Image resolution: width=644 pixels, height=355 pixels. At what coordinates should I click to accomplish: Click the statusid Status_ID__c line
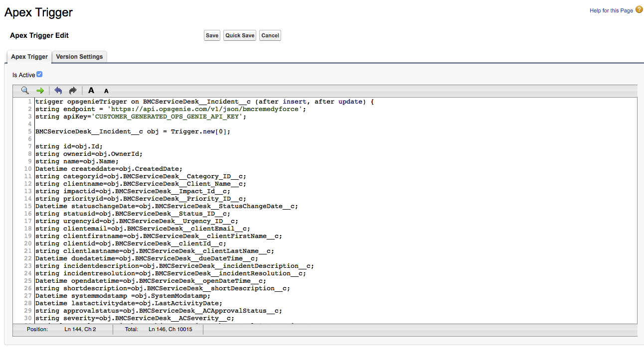(x=133, y=214)
